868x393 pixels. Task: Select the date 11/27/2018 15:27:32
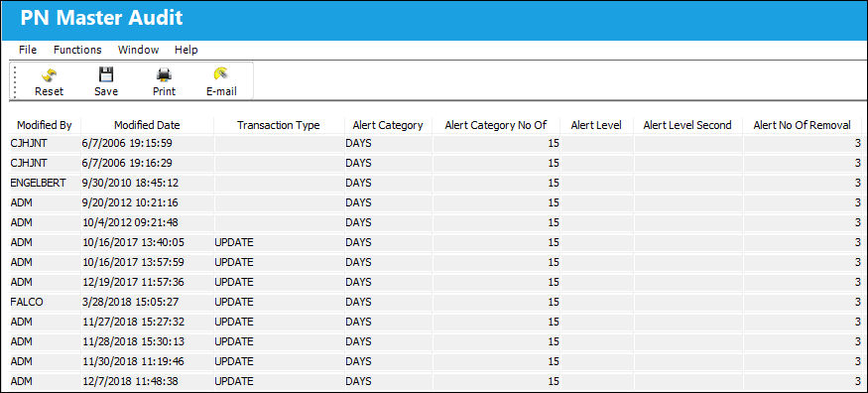133,323
